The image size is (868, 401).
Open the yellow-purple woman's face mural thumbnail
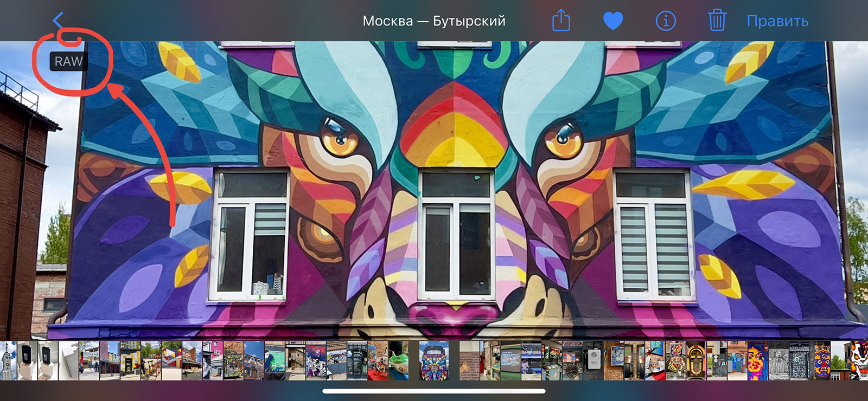coord(758,360)
